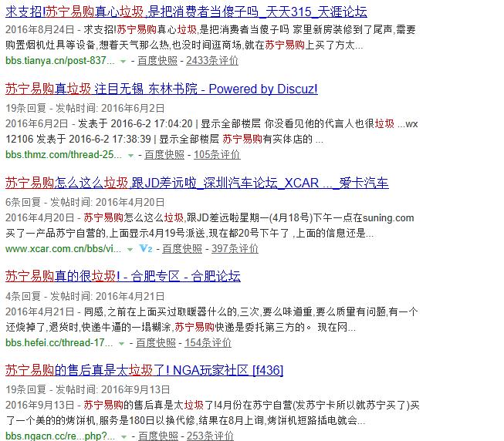Open the NGA玩家社区 [f436] result title
504x441 pixels.
144,370
